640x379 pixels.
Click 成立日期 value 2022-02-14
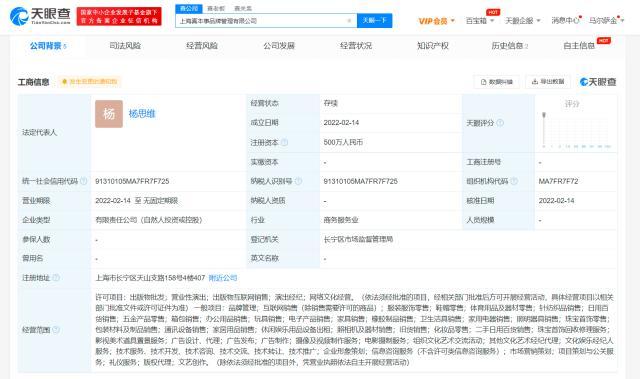[341, 123]
